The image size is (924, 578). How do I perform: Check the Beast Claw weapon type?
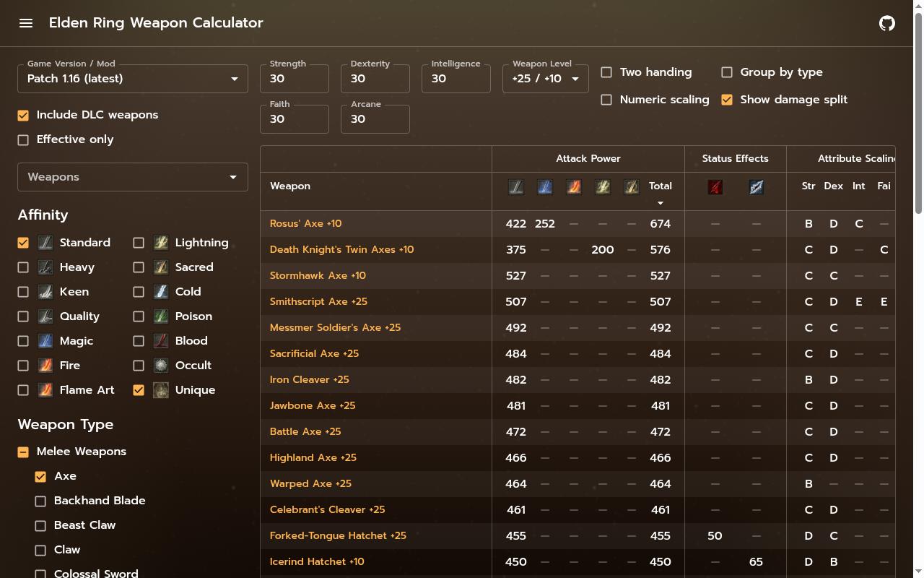[x=40, y=525]
